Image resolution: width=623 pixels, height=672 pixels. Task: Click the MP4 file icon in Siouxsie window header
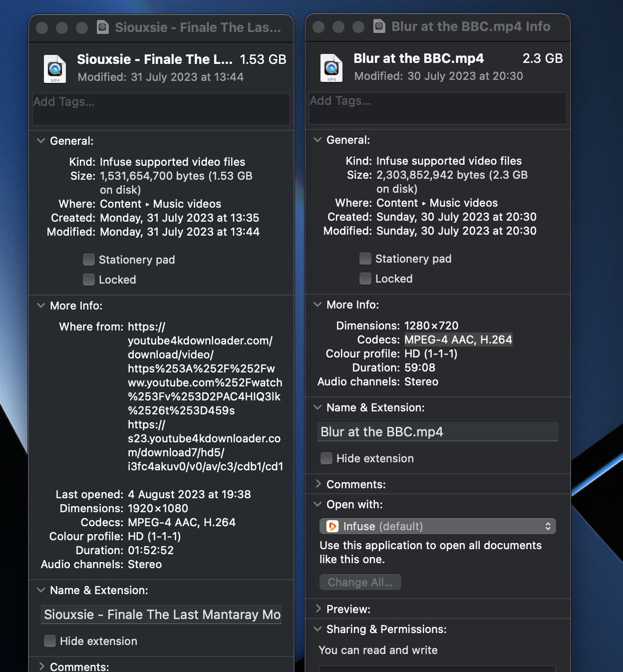point(55,69)
